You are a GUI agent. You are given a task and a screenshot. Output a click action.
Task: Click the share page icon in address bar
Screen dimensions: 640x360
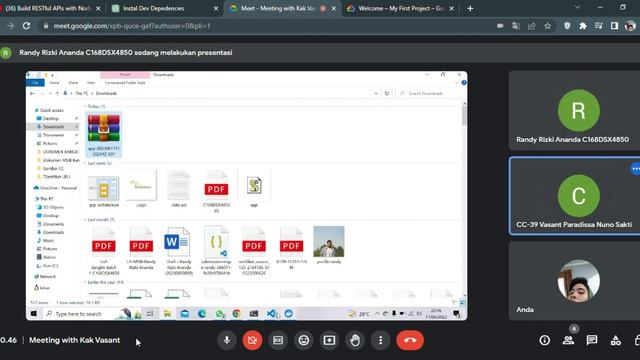click(531, 26)
